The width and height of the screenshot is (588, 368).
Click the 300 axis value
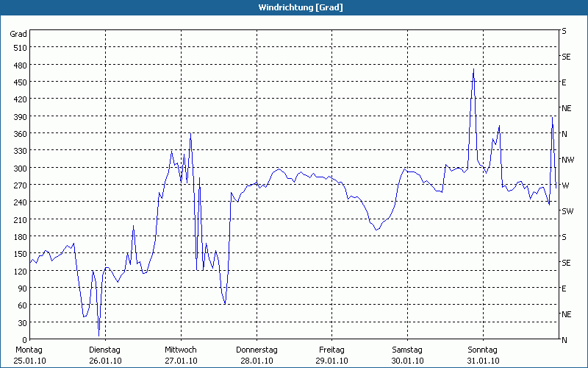(21, 169)
